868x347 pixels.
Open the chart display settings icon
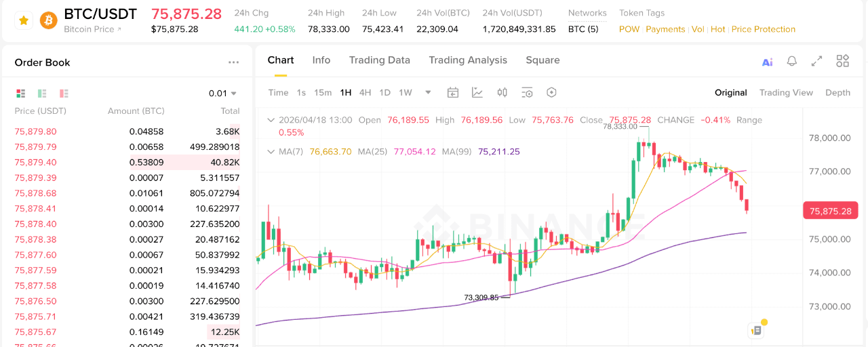click(527, 93)
